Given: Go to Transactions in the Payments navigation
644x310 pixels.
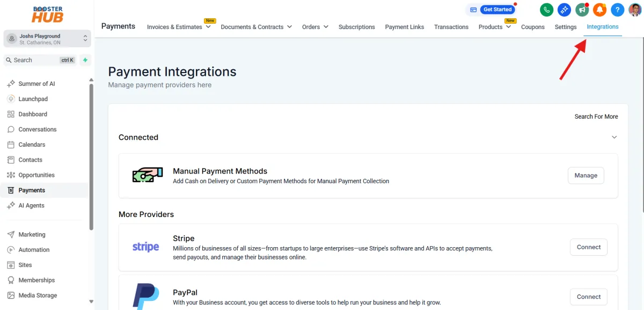Looking at the screenshot, I should [x=451, y=27].
